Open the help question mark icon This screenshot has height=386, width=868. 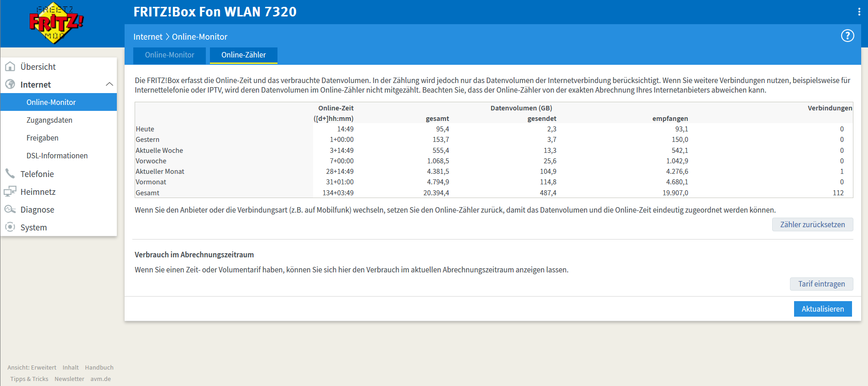847,36
